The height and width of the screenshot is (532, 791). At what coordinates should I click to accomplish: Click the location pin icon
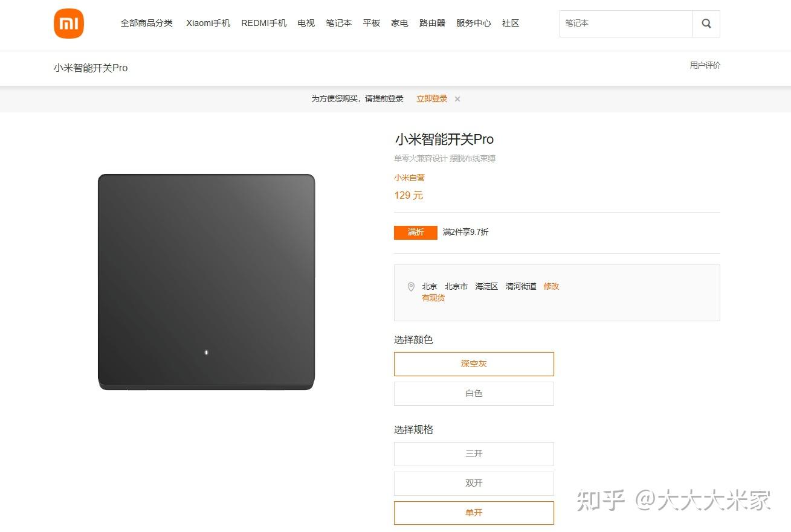click(x=411, y=286)
